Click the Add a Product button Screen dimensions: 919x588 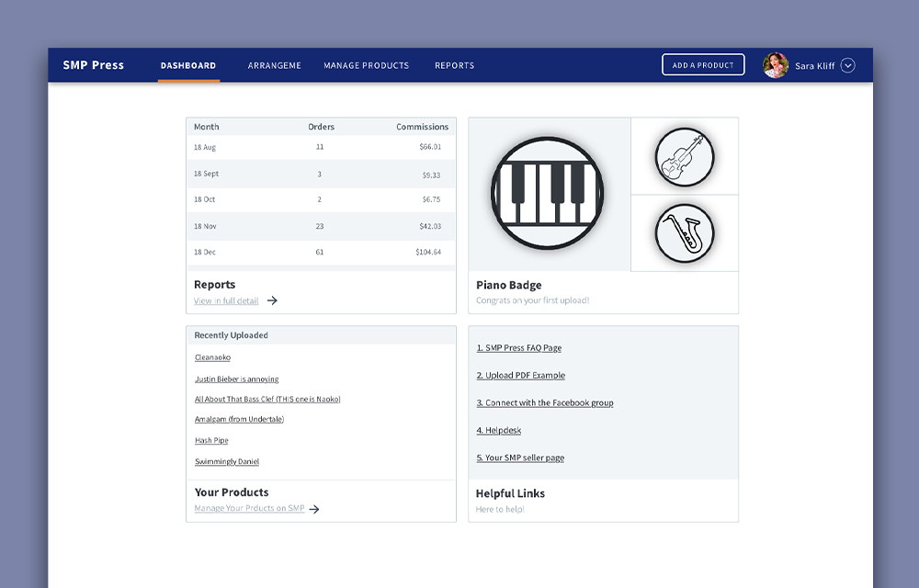pos(703,65)
